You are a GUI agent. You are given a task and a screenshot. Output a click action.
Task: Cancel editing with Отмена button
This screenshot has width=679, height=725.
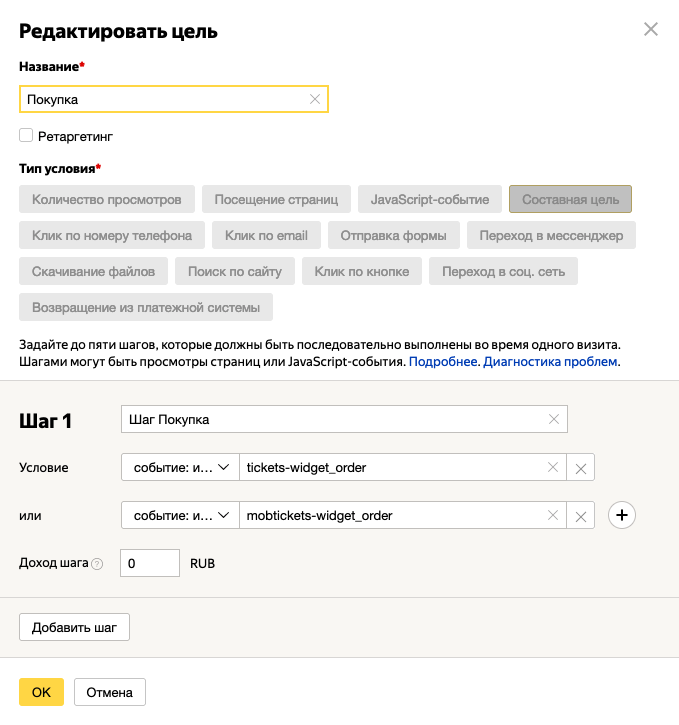110,692
